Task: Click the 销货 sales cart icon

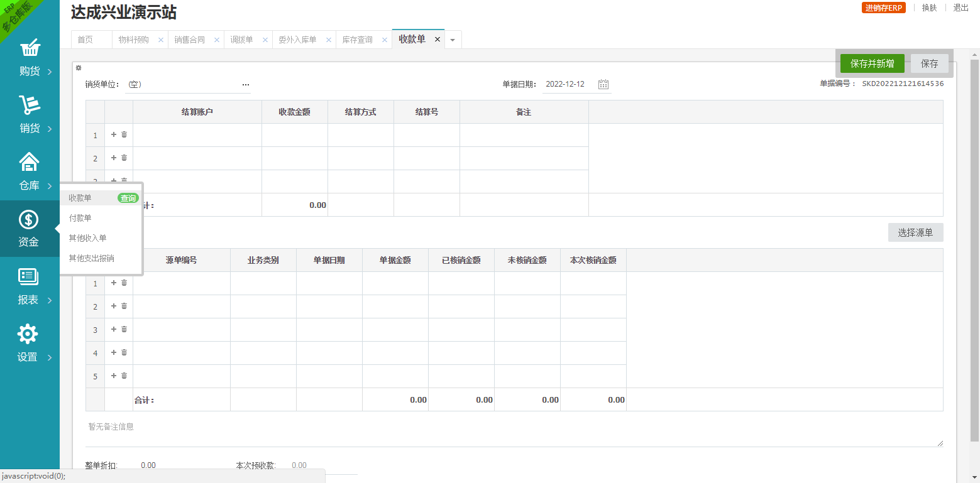Action: pos(30,106)
